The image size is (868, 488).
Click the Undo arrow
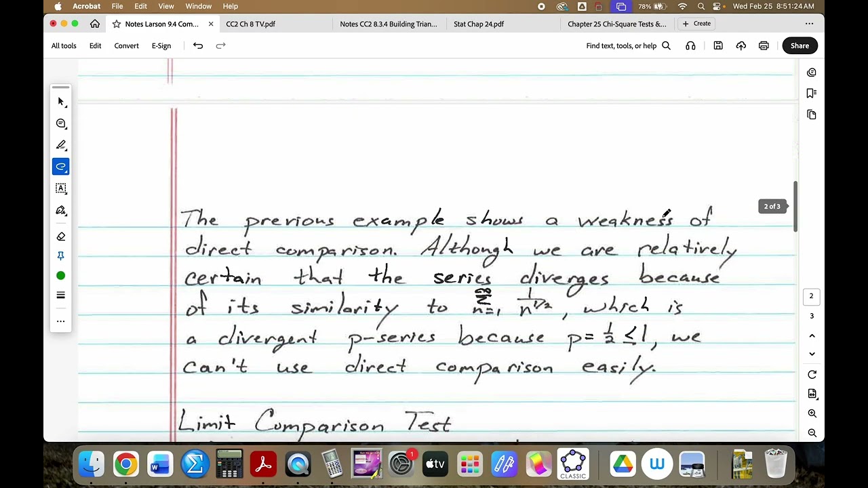click(197, 45)
